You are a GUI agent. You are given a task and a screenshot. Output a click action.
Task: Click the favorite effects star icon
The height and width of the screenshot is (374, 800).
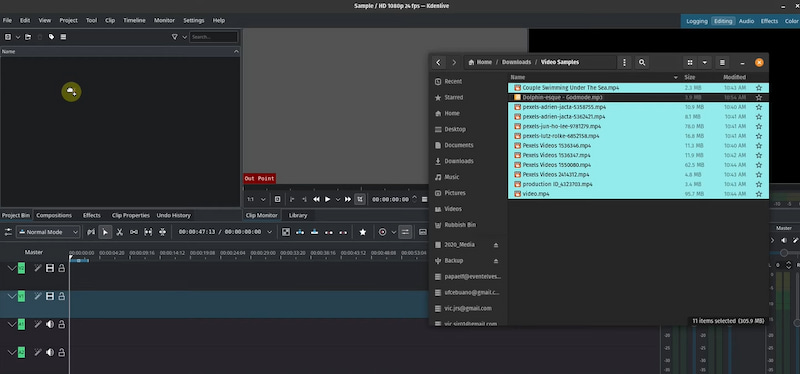click(x=363, y=232)
